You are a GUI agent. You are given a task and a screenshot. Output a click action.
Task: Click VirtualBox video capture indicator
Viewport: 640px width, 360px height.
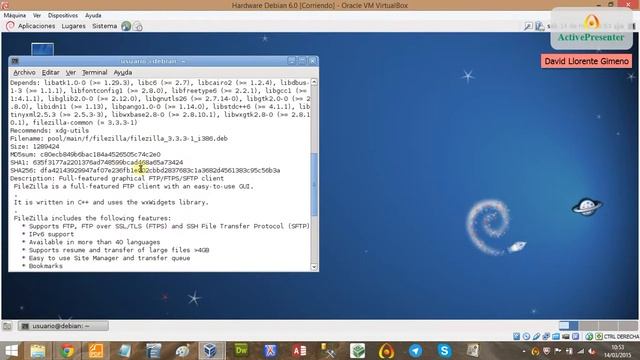(x=575, y=336)
